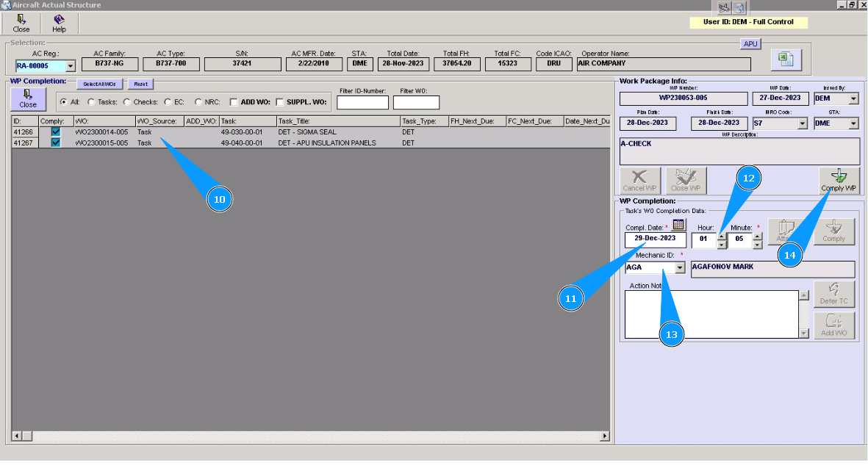
Task: Open the Compl. Date calendar icon
Action: (x=678, y=225)
